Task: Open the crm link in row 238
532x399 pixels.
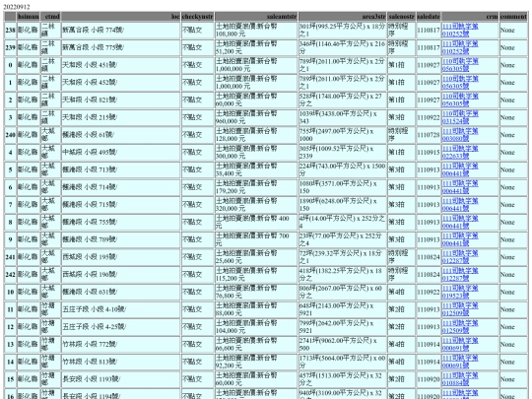Action: [460, 30]
